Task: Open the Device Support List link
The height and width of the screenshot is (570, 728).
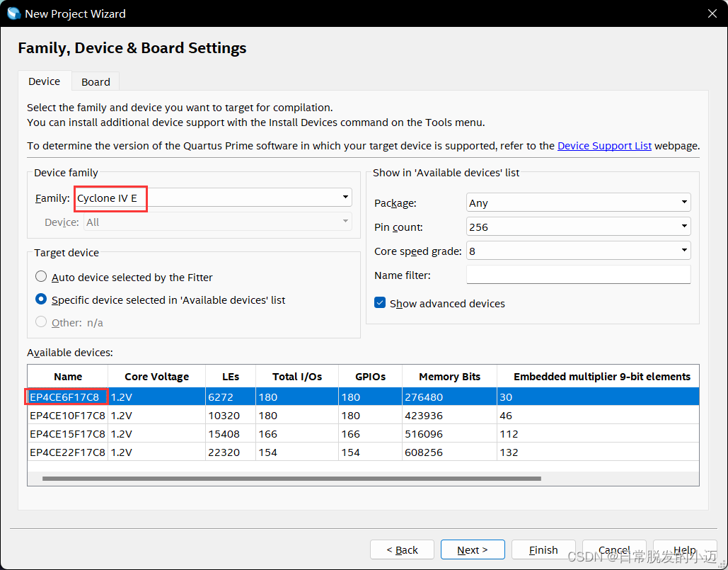Action: (604, 146)
